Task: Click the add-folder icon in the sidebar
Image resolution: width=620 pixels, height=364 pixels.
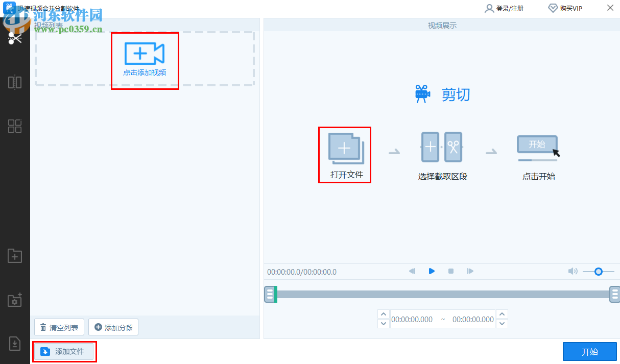Action: tap(14, 256)
